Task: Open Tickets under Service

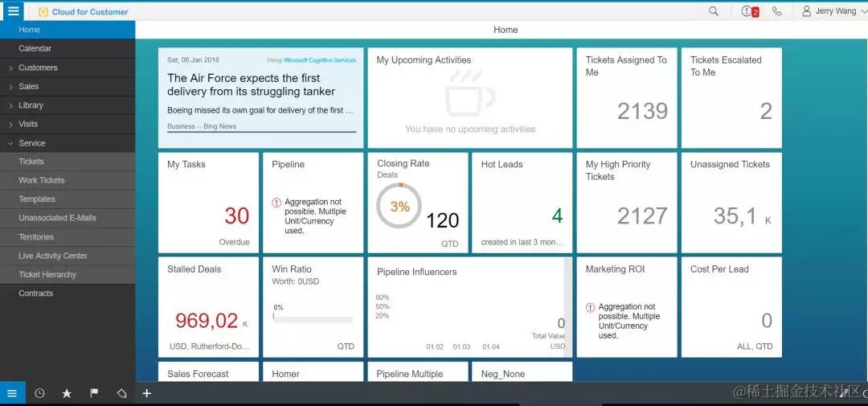Action: click(68, 162)
